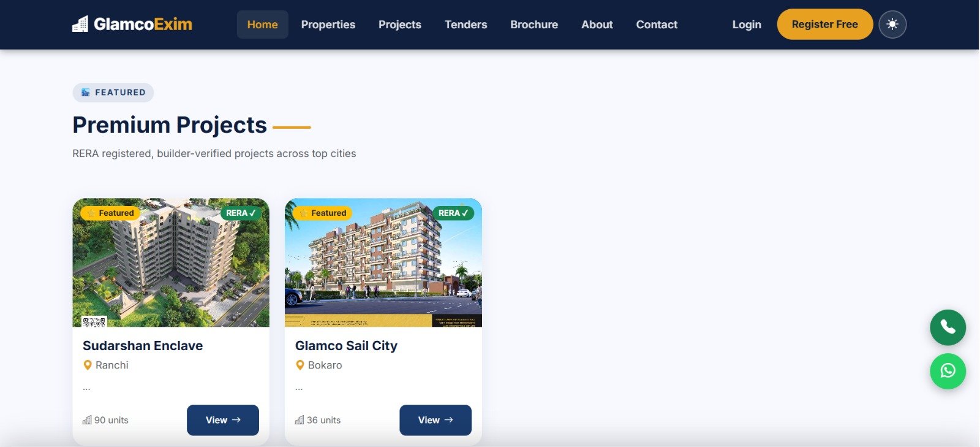Viewport: 980px width, 447px height.
Task: Click the RERA verified badge on Sudarshan Enclave
Action: [241, 213]
